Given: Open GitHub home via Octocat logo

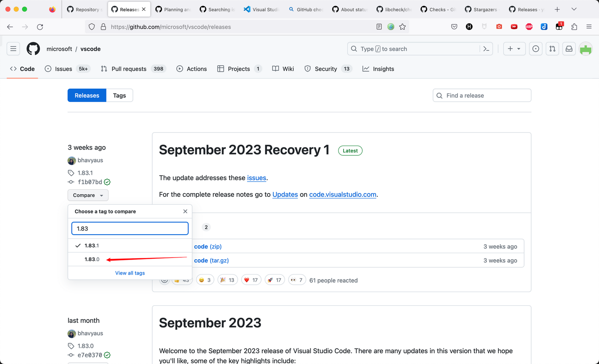Looking at the screenshot, I should click(x=33, y=49).
